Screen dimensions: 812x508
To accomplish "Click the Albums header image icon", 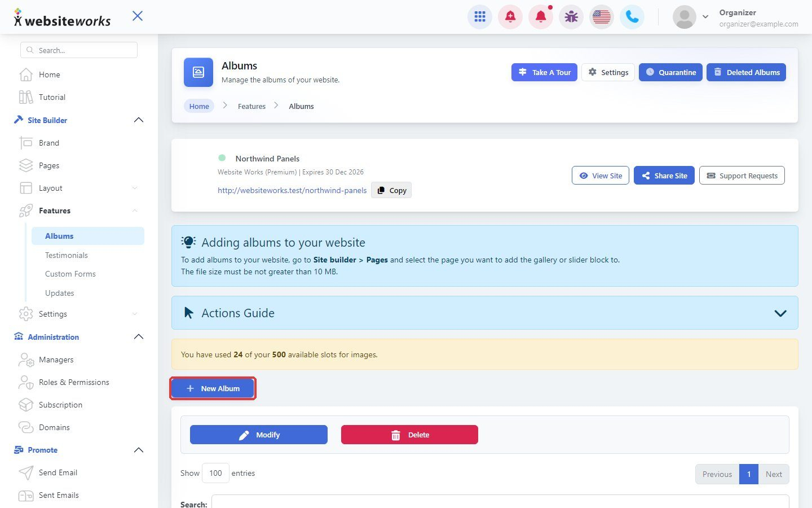I will 198,72.
